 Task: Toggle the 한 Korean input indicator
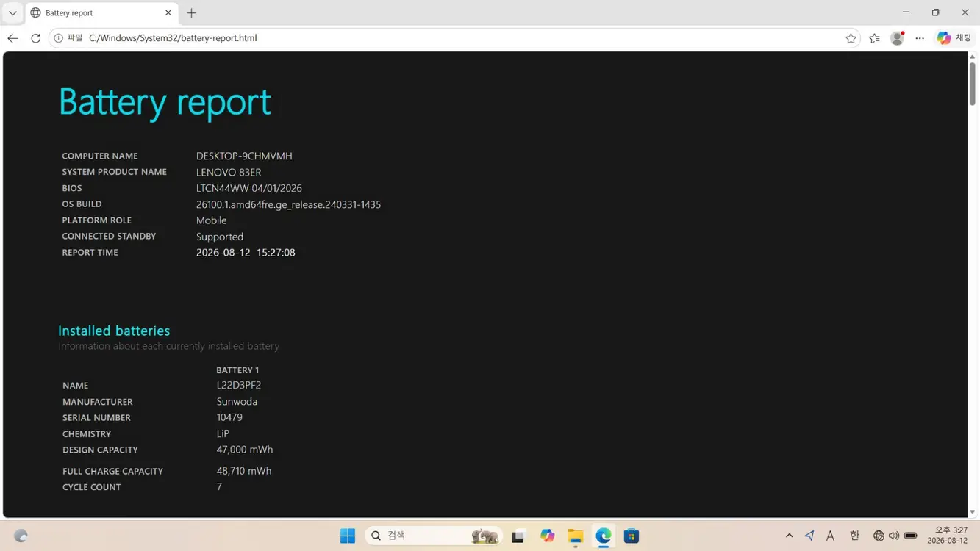click(854, 536)
